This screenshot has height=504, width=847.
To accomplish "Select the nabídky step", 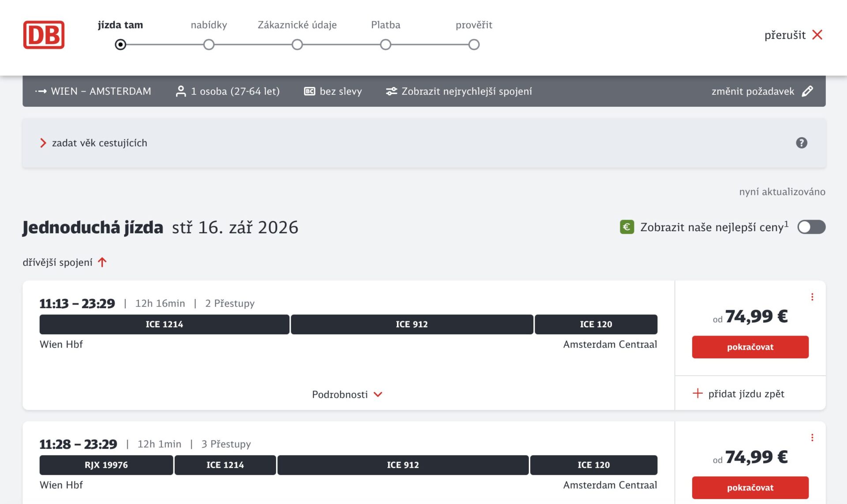I will point(209,25).
